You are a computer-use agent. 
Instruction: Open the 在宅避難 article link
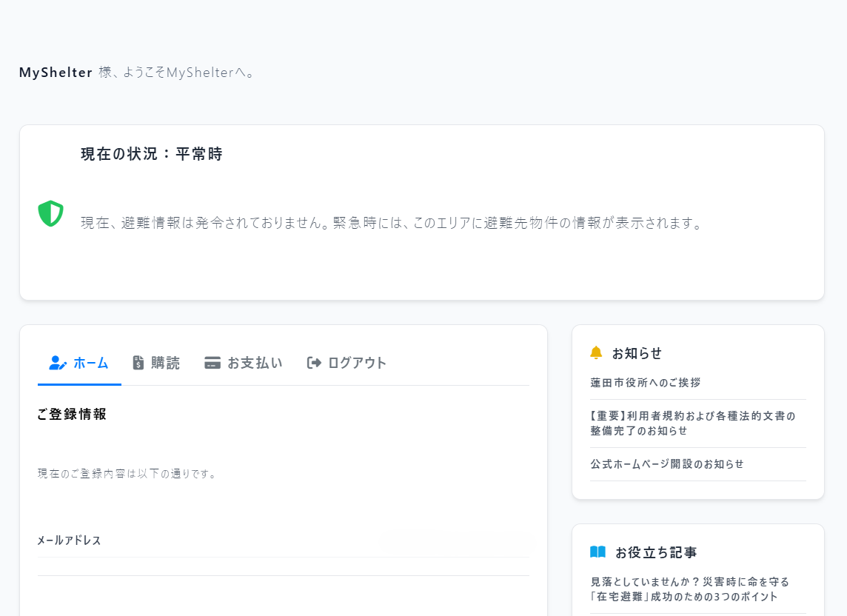[x=690, y=589]
